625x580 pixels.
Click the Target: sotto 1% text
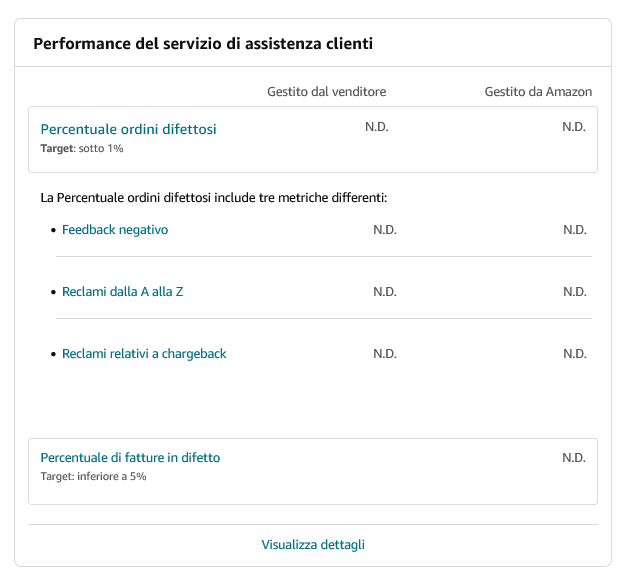coord(82,149)
